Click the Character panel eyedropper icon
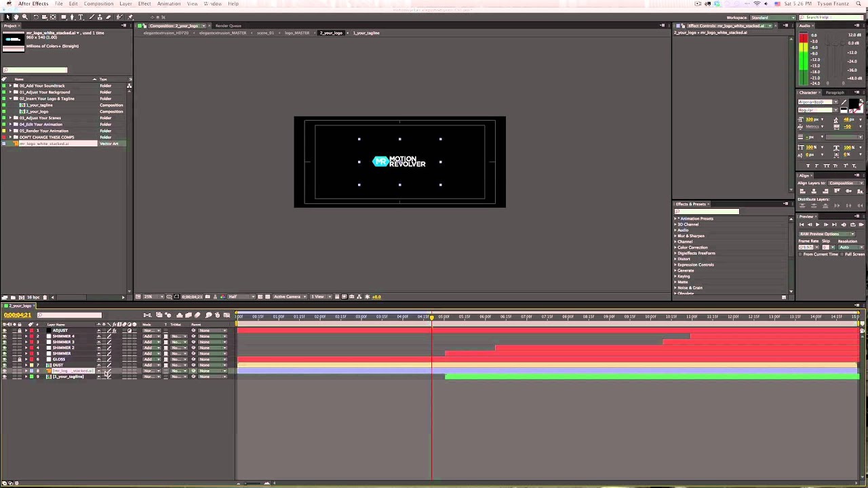Screen dimensions: 868x488 pyautogui.click(x=844, y=102)
